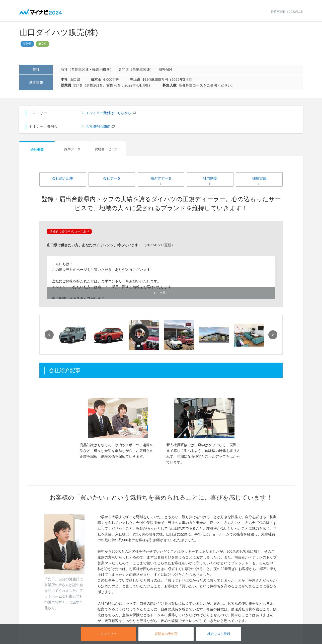Jump to 会社紹介記事 section

[63, 179]
